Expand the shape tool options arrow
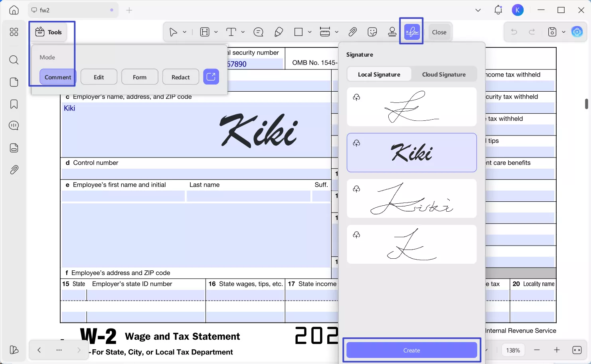Screen dimensions: 591x364 pyautogui.click(x=310, y=32)
